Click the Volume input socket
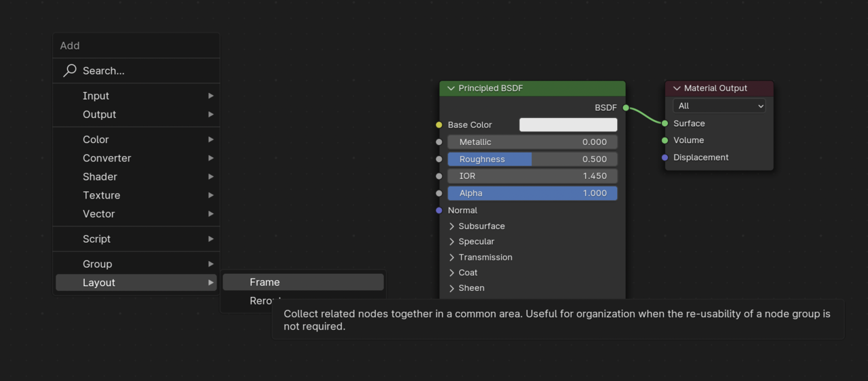This screenshot has height=381, width=868. click(x=665, y=140)
